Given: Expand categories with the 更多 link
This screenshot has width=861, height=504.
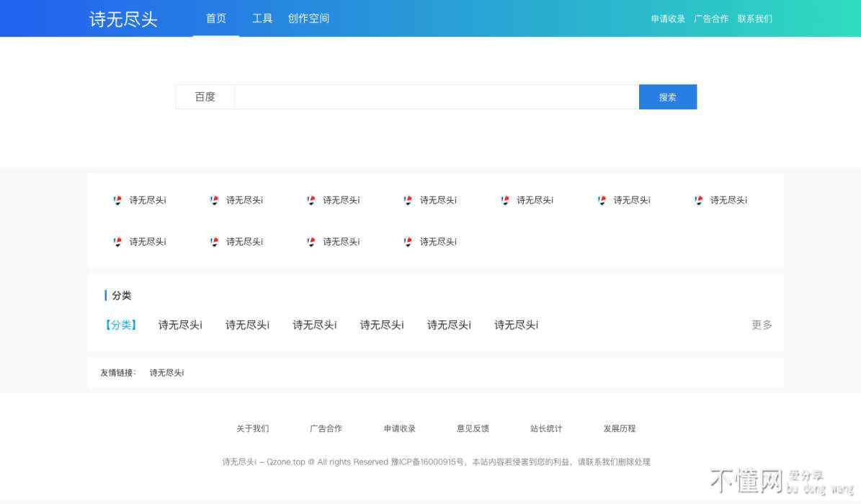Looking at the screenshot, I should pos(762,325).
